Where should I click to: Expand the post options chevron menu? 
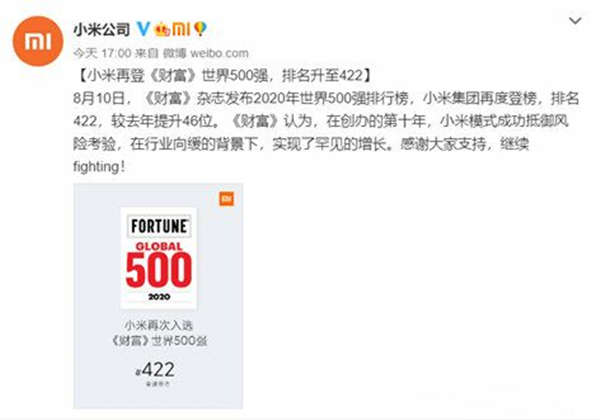tap(575, 21)
